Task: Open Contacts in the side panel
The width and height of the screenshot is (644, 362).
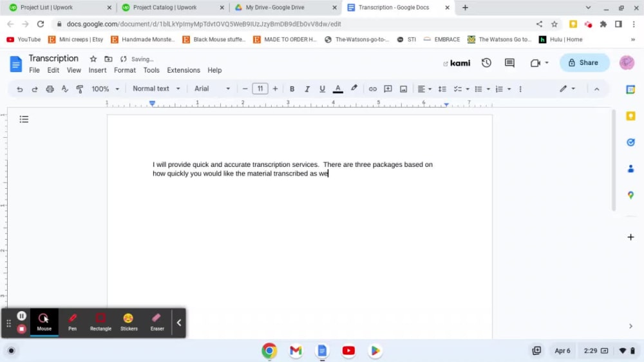Action: pyautogui.click(x=630, y=169)
